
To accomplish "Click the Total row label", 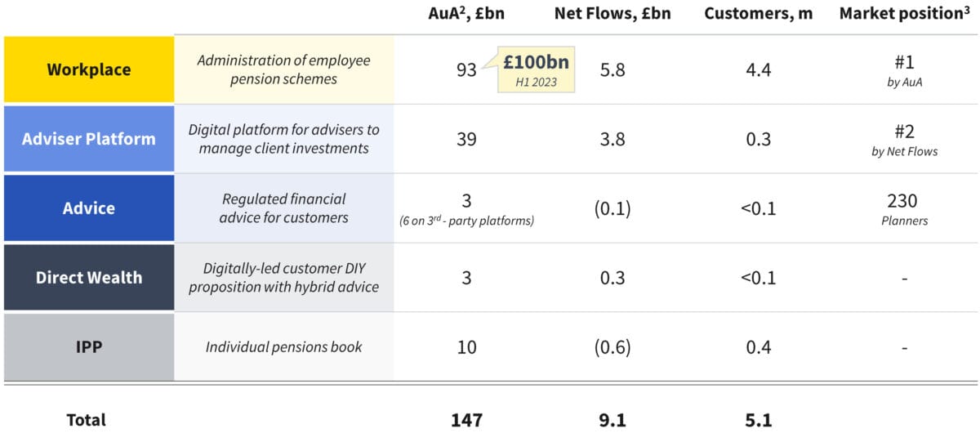I will 86,420.
